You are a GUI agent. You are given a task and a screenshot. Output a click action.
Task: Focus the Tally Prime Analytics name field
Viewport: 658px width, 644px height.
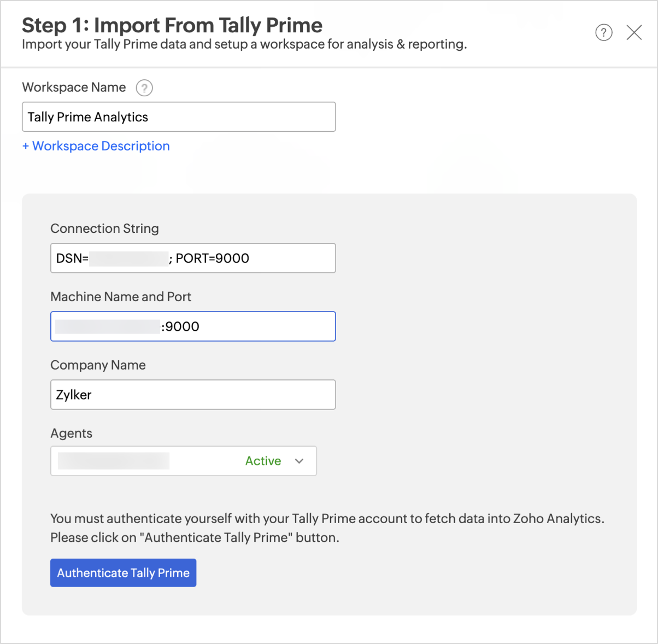pyautogui.click(x=179, y=117)
